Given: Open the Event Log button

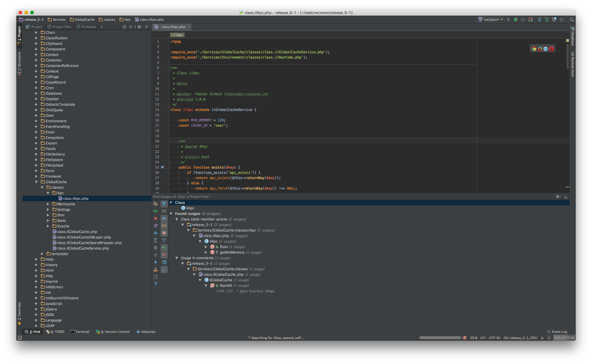Looking at the screenshot, I should click(x=557, y=332).
